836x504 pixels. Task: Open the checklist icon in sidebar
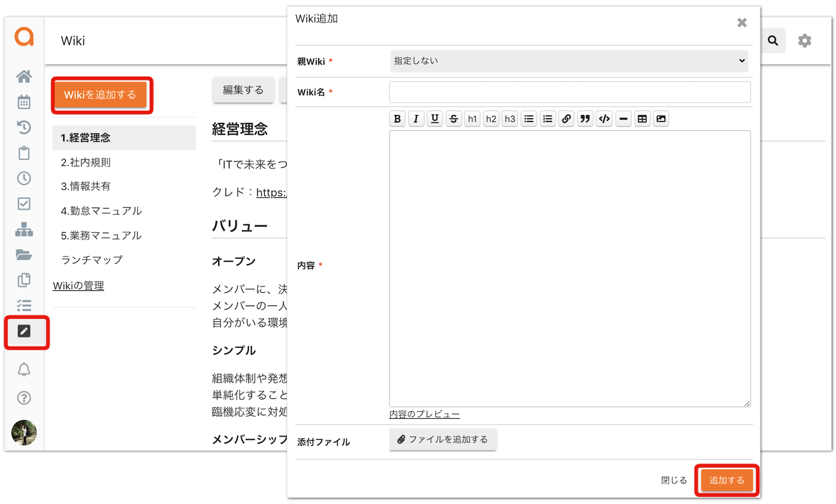tap(24, 305)
